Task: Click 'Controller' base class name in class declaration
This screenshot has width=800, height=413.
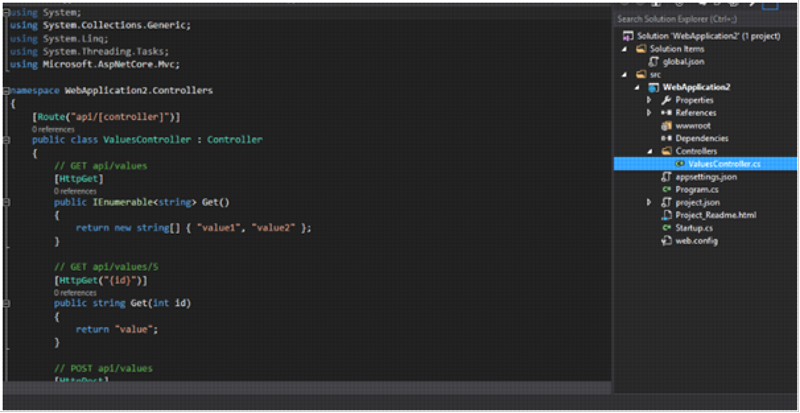Action: click(235, 139)
